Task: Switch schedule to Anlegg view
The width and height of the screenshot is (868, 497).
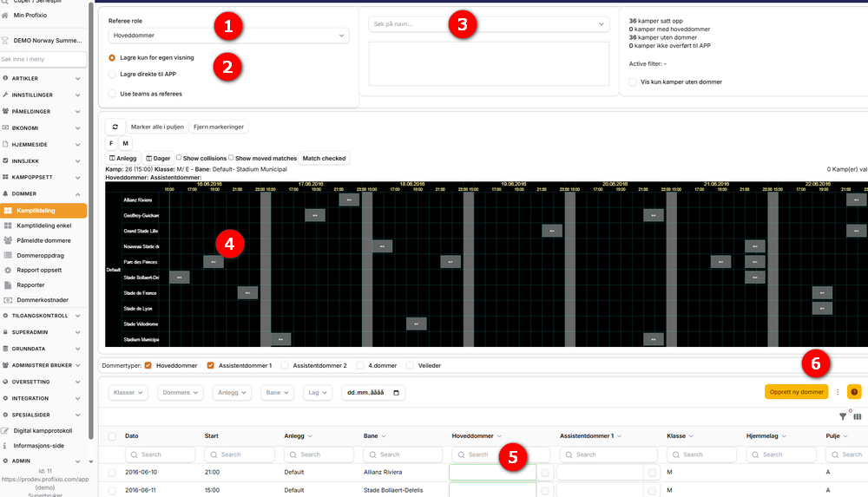Action: click(x=123, y=158)
